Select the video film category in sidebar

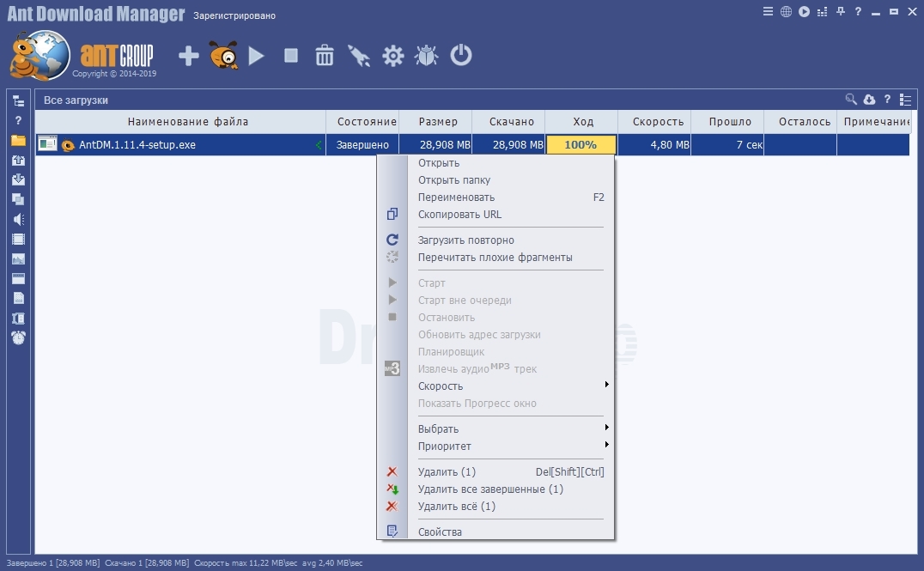point(18,240)
